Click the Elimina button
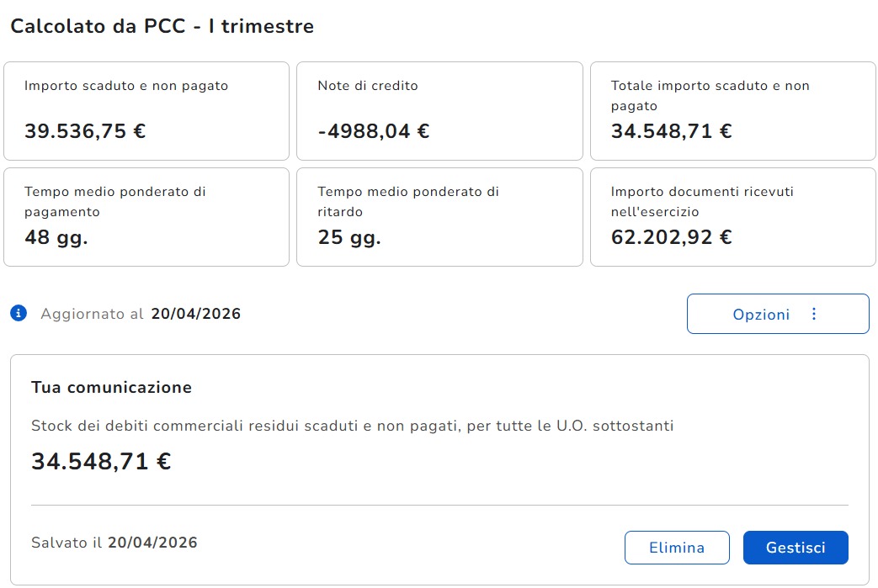The height and width of the screenshot is (588, 878). tap(677, 547)
